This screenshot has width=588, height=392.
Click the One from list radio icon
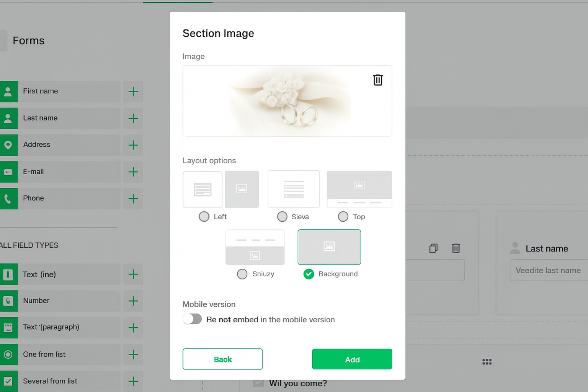[8, 354]
